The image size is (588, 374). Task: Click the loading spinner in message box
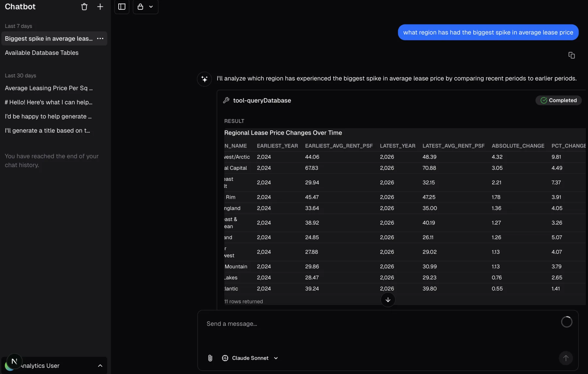567,322
